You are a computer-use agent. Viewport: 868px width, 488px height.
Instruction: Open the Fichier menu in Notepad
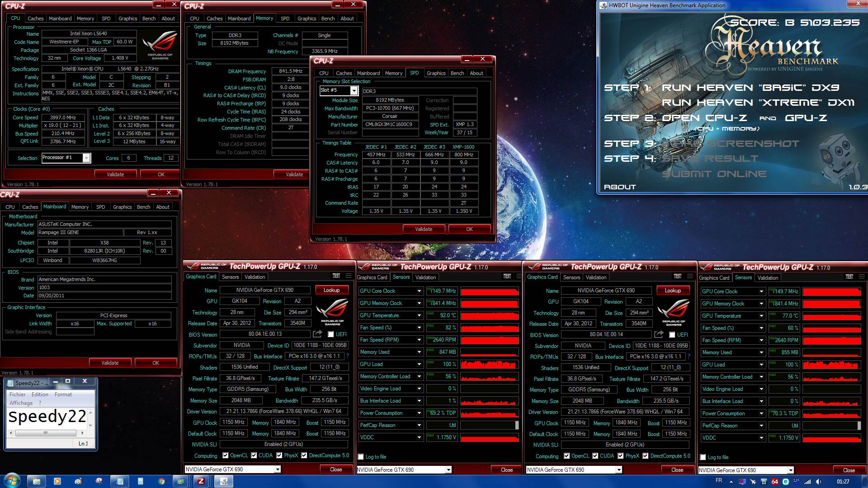pos(18,394)
